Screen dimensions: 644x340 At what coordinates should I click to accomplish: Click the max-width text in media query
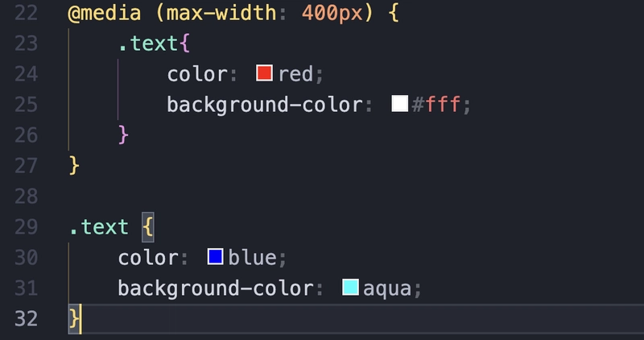point(221,13)
